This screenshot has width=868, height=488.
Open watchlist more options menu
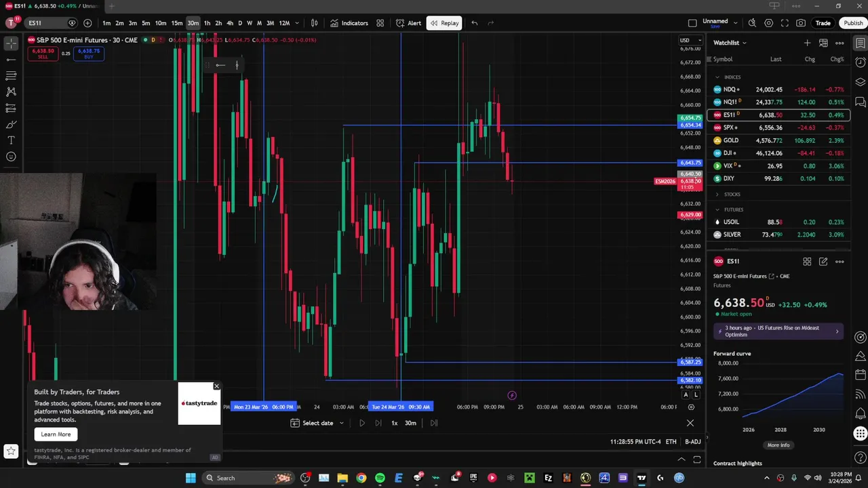click(840, 43)
